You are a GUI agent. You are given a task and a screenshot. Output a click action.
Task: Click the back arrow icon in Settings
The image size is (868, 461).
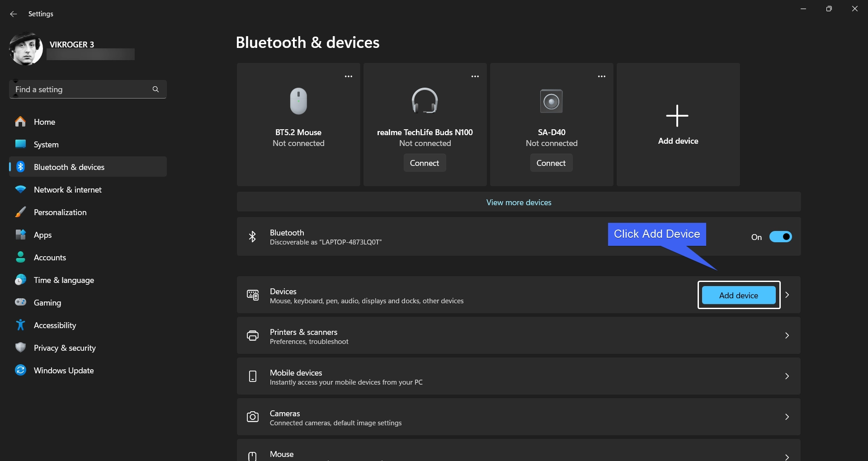[x=14, y=14]
